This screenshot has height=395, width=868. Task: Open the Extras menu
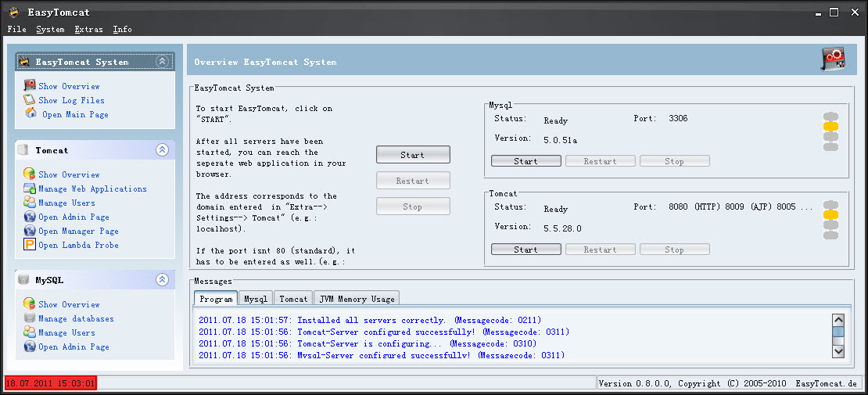(88, 30)
